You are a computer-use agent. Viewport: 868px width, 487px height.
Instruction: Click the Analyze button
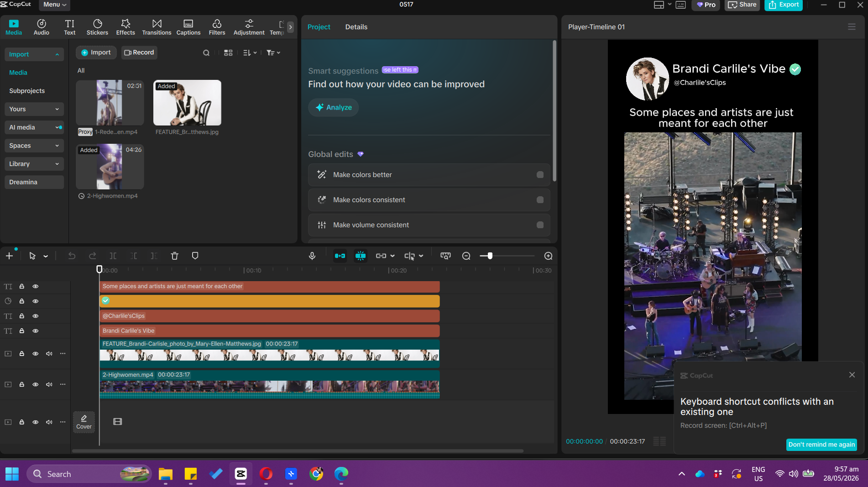pyautogui.click(x=333, y=107)
